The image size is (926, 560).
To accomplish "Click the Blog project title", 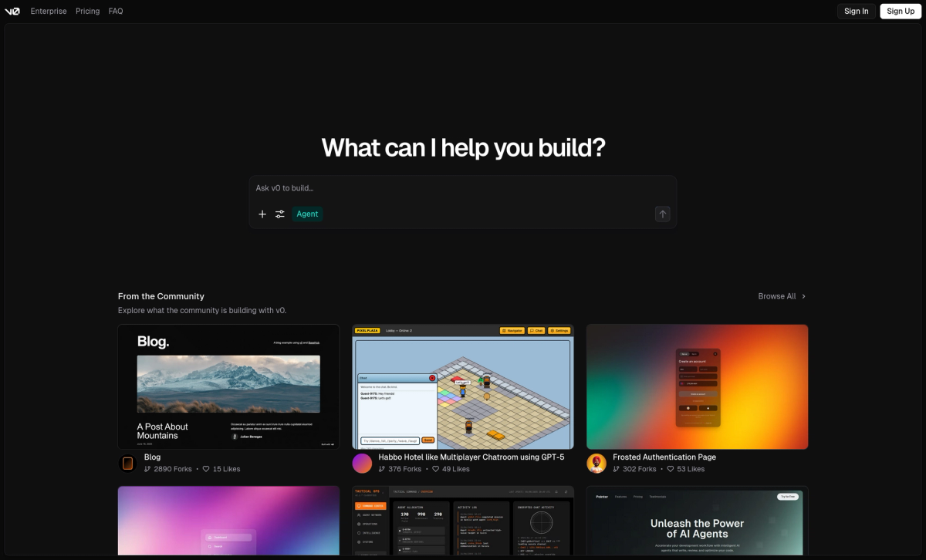I will [x=152, y=457].
